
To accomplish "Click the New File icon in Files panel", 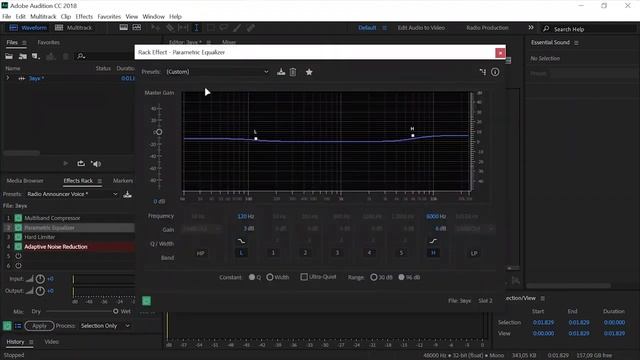I will [x=36, y=56].
